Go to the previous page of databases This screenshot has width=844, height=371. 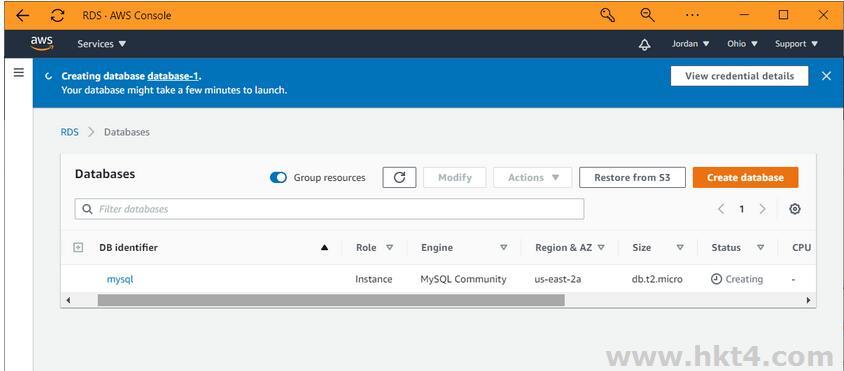coord(721,209)
